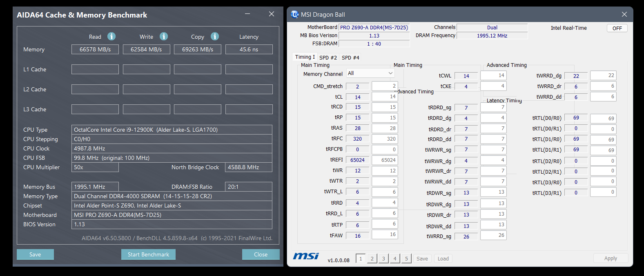644x276 pixels.
Task: Select profile slot 3 in Dragon Ball
Action: (383, 258)
